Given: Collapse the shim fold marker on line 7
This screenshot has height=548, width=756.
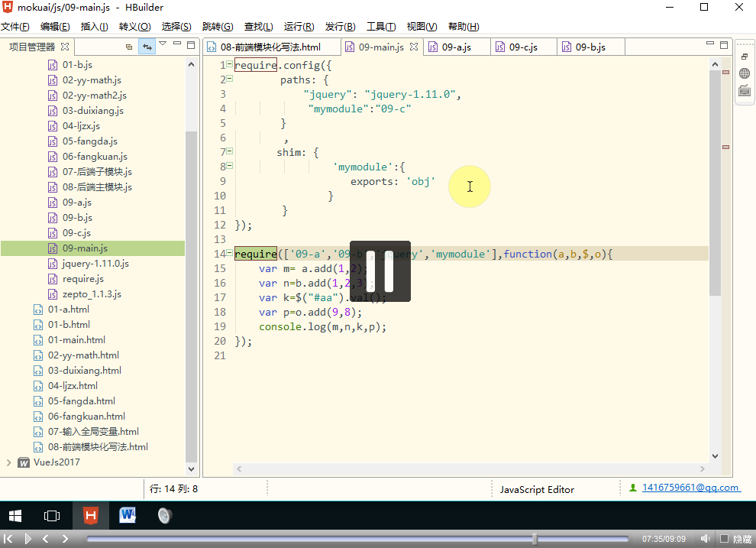Looking at the screenshot, I should tap(230, 152).
